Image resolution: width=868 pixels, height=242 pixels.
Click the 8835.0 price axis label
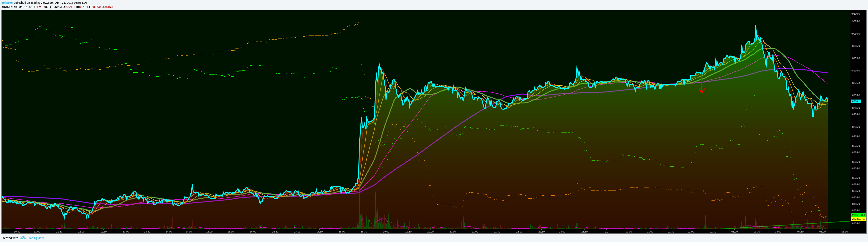(856, 95)
